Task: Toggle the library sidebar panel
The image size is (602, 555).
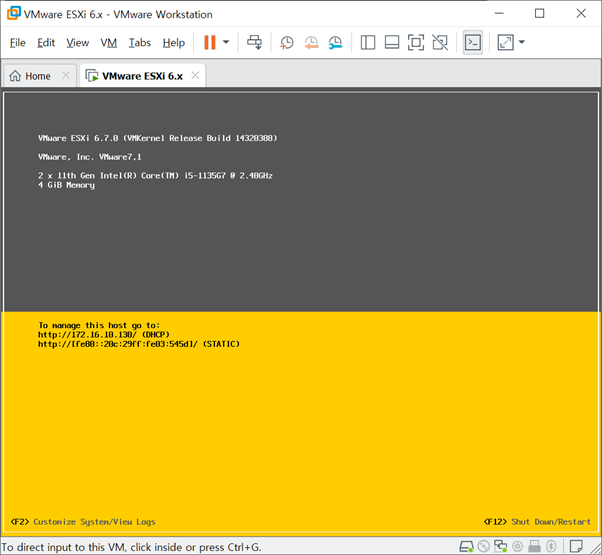Action: coord(368,42)
